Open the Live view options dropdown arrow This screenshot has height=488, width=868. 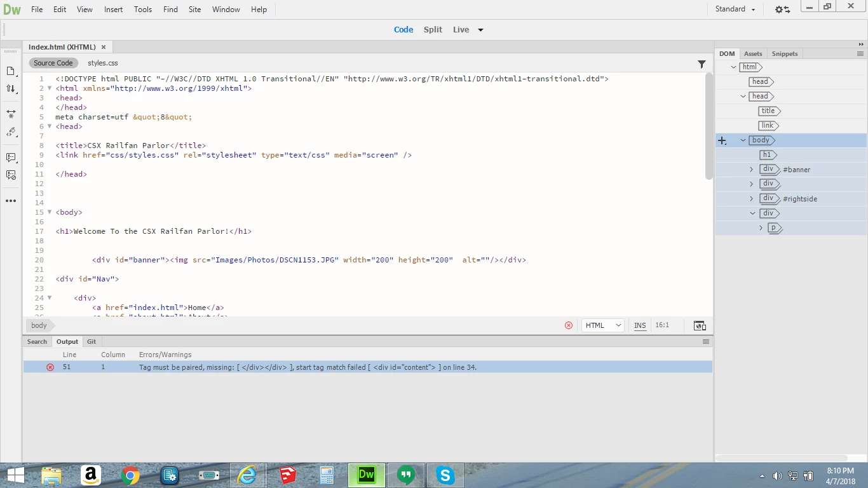click(x=480, y=30)
